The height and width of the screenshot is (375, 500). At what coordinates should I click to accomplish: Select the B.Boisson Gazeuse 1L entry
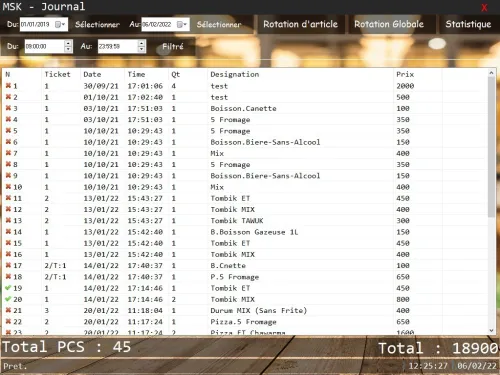coord(254,232)
